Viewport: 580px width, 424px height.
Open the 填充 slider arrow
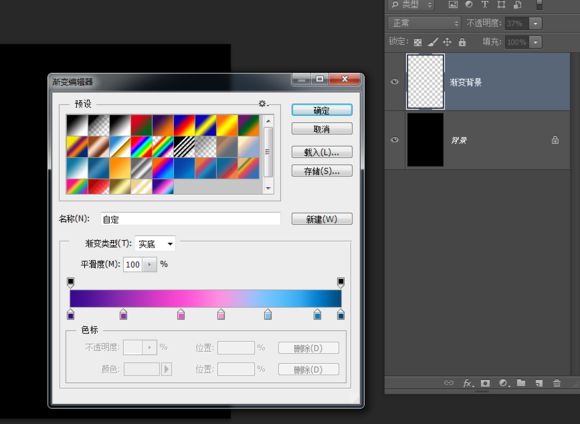tap(536, 42)
